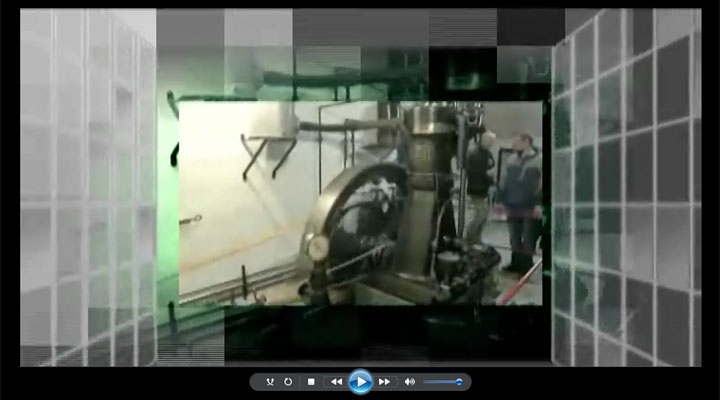Stop the video playback
The image size is (720, 400).
tap(311, 382)
